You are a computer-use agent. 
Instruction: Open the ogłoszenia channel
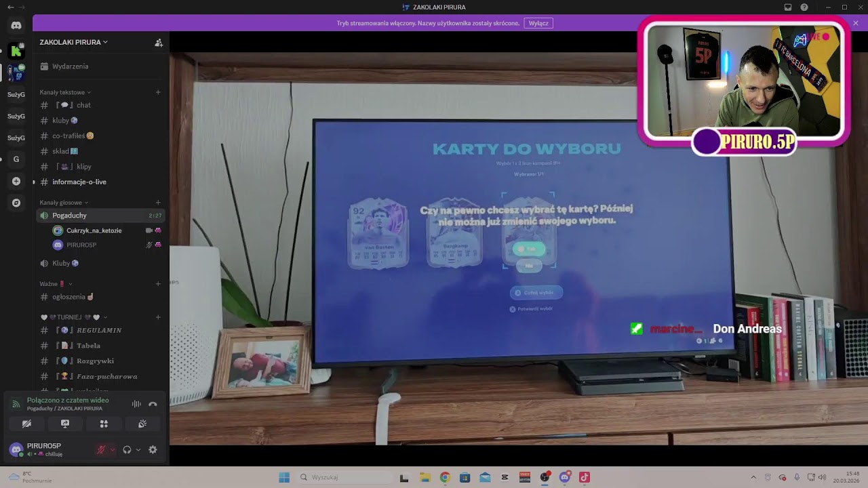100,297
